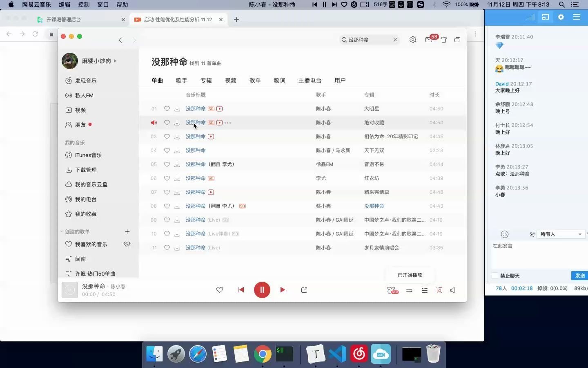The height and width of the screenshot is (368, 588).
Task: Open the play queue list icon
Action: point(425,290)
